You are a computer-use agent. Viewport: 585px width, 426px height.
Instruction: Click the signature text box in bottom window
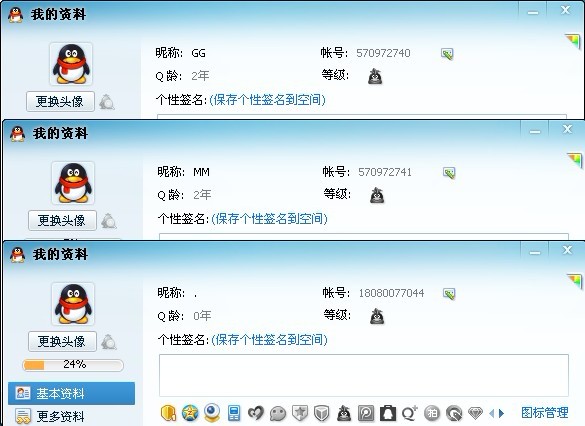point(364,375)
